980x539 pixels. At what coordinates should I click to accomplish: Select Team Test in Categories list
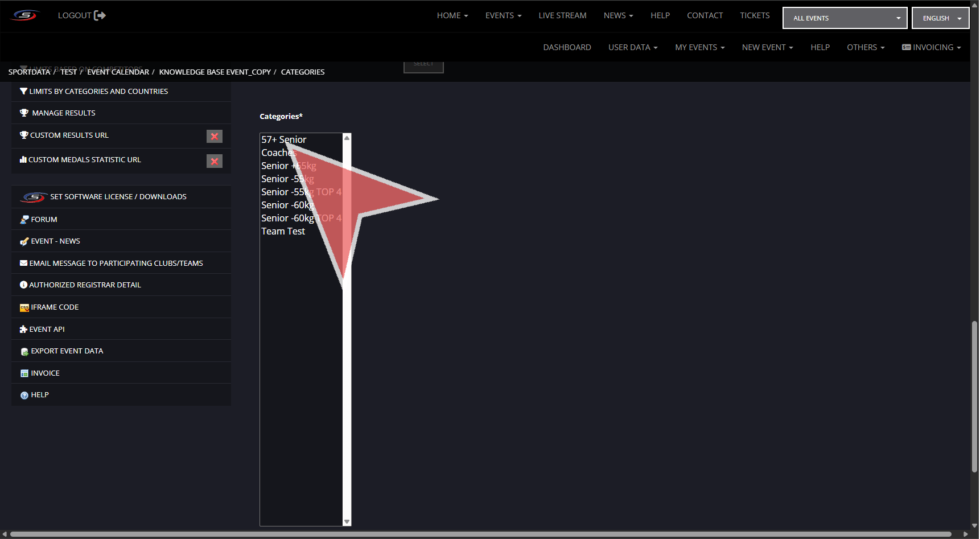283,232
